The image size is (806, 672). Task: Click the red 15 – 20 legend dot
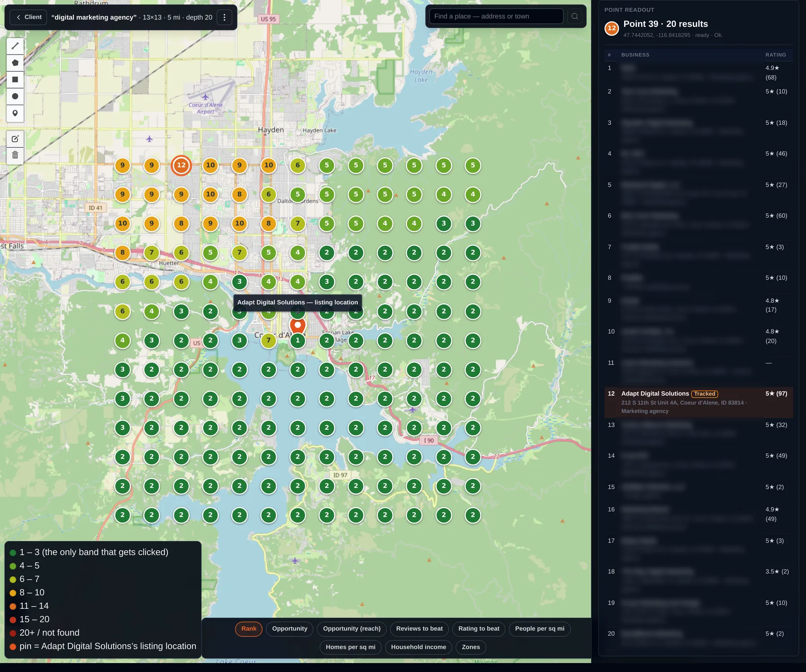click(13, 620)
